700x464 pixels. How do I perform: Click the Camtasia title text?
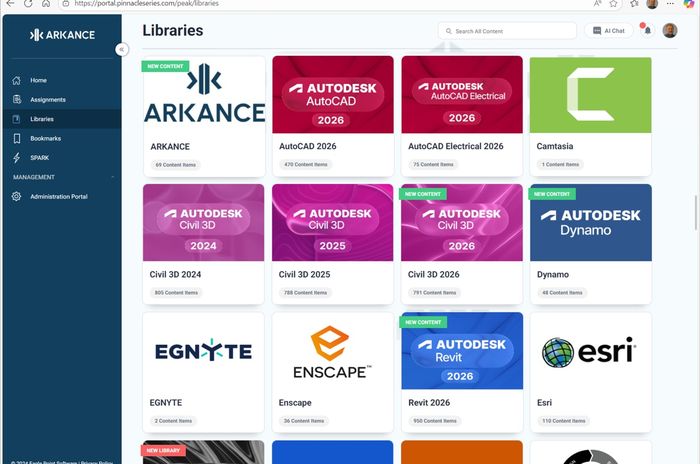click(x=554, y=146)
